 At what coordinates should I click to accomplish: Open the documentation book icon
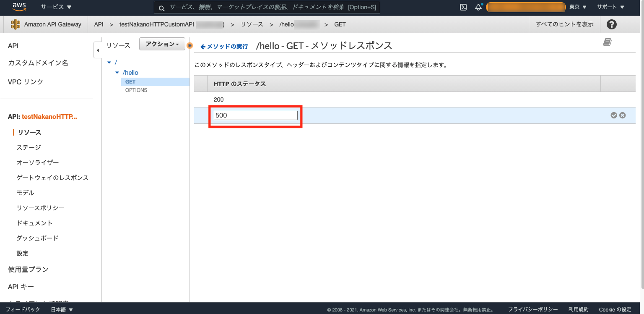607,42
